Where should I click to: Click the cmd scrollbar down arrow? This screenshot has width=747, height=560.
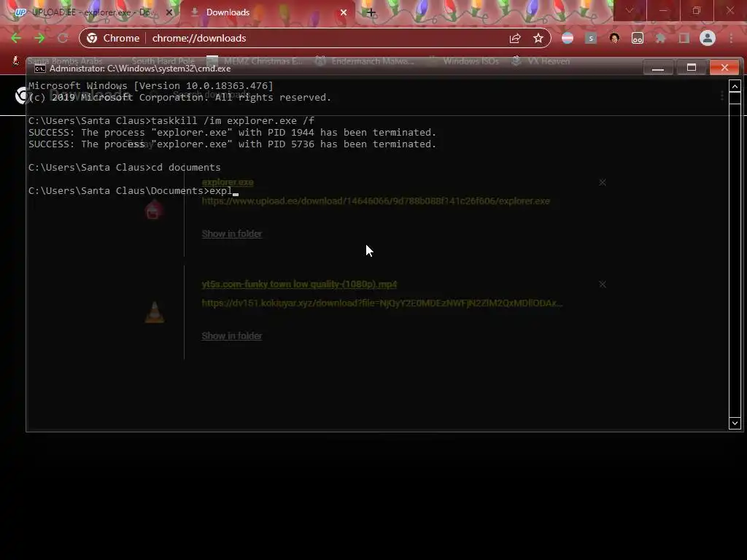[735, 423]
